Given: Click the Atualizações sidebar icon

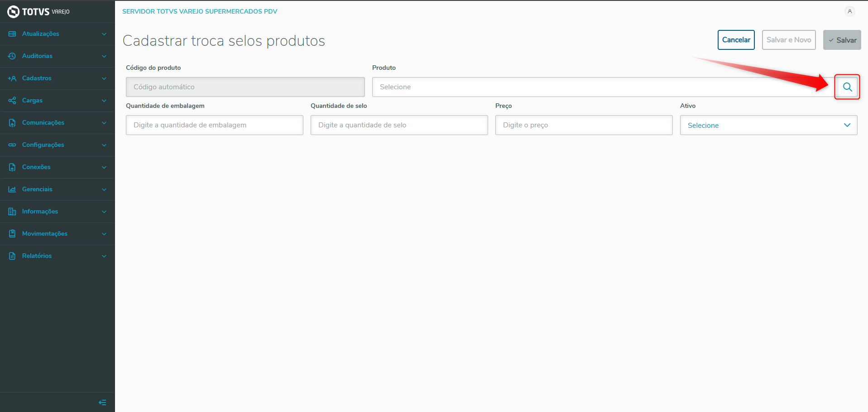Looking at the screenshot, I should [x=12, y=34].
